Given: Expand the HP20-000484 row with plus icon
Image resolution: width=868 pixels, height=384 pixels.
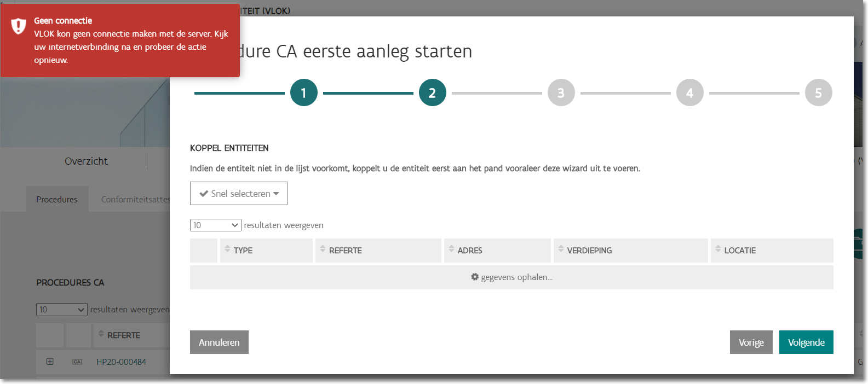Looking at the screenshot, I should 50,362.
